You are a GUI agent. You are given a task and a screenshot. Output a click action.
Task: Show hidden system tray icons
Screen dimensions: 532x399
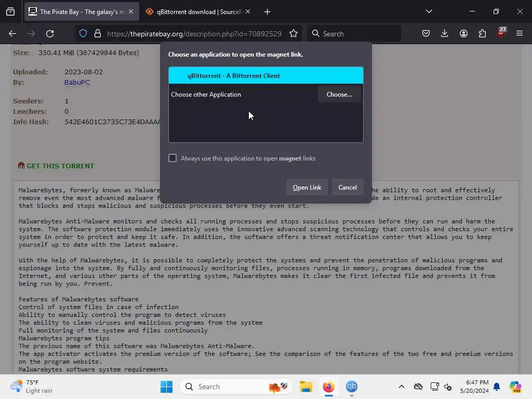402,387
